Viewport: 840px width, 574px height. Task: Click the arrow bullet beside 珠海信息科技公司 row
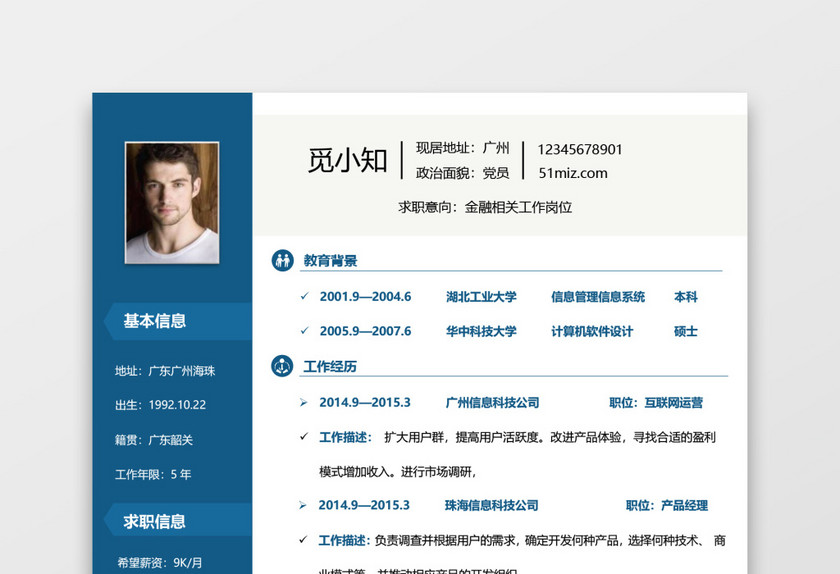(x=303, y=505)
